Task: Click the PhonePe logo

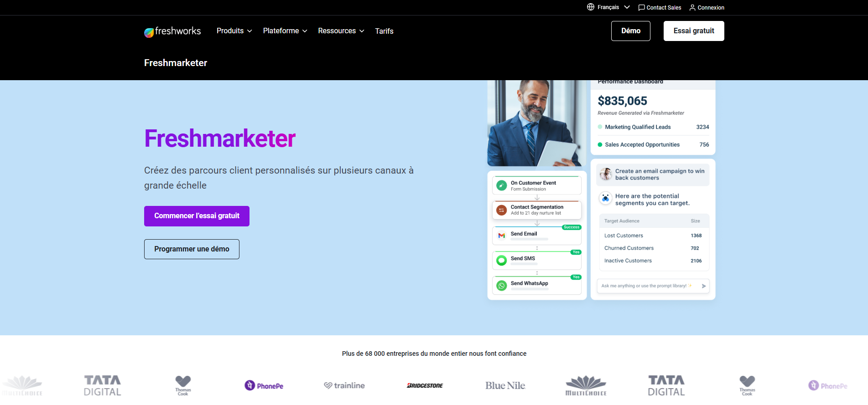Action: (x=264, y=385)
